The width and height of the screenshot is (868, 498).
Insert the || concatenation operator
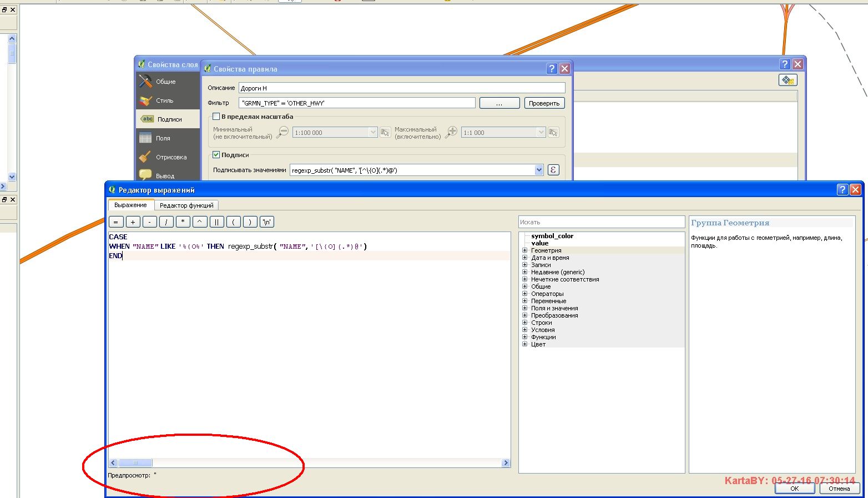(216, 222)
